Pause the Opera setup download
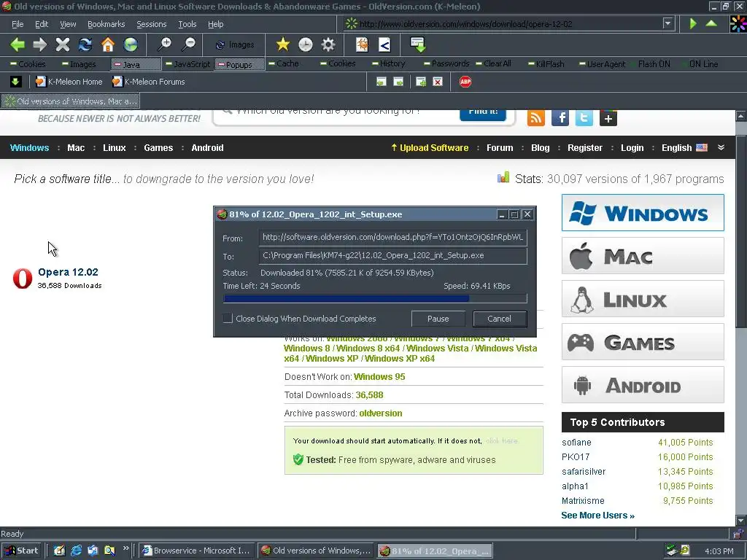The image size is (747, 560). click(x=438, y=319)
